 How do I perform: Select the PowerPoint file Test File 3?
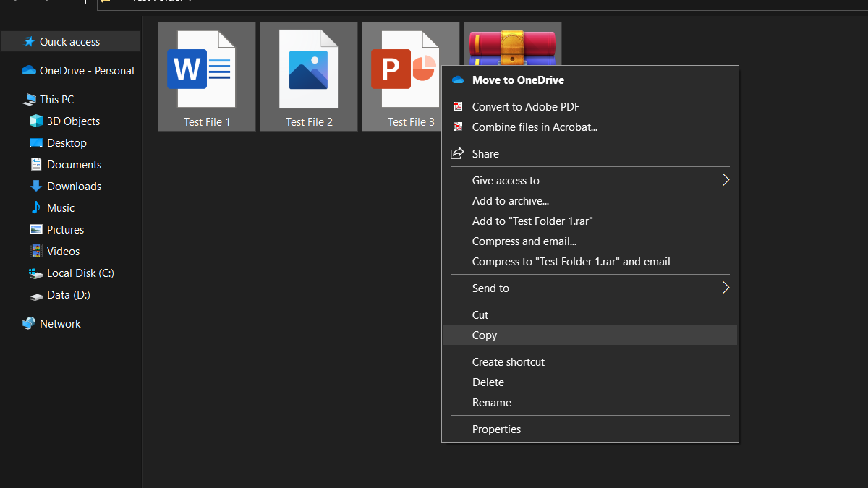tap(411, 77)
